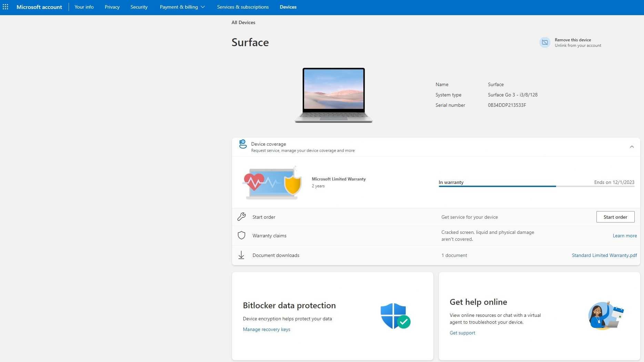Click the Ends on 12/1/2023 text
Viewport: 644px width, 362px height.
(x=614, y=182)
